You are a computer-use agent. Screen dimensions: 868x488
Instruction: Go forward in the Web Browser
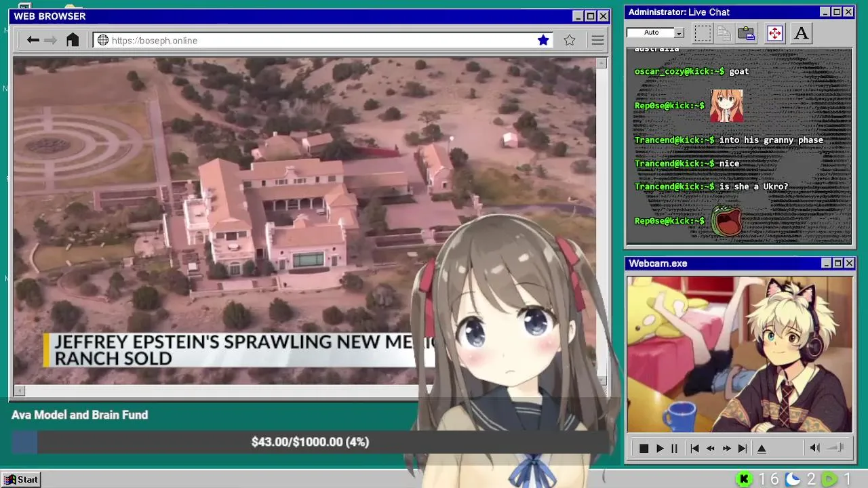pyautogui.click(x=51, y=40)
